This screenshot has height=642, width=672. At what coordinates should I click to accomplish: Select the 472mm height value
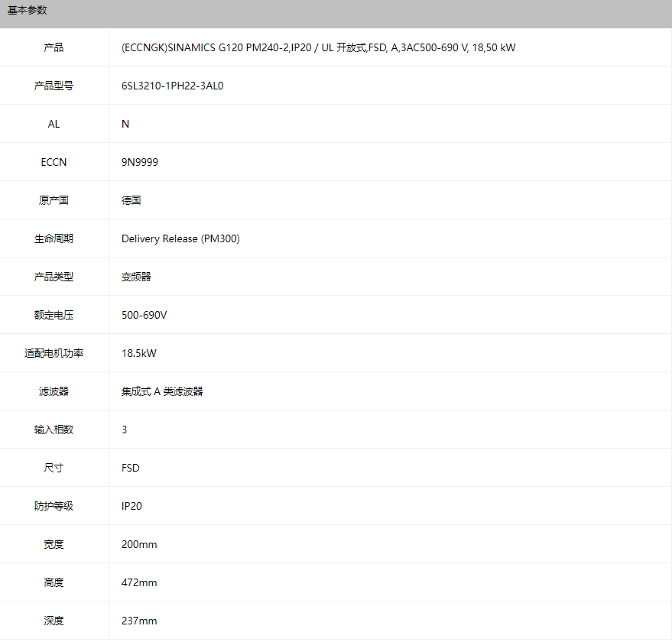pyautogui.click(x=139, y=582)
